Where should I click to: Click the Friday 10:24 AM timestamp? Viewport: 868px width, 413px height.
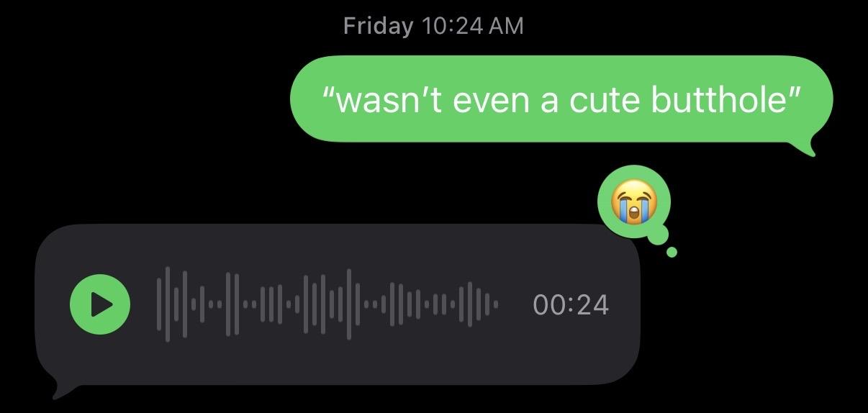(x=433, y=26)
